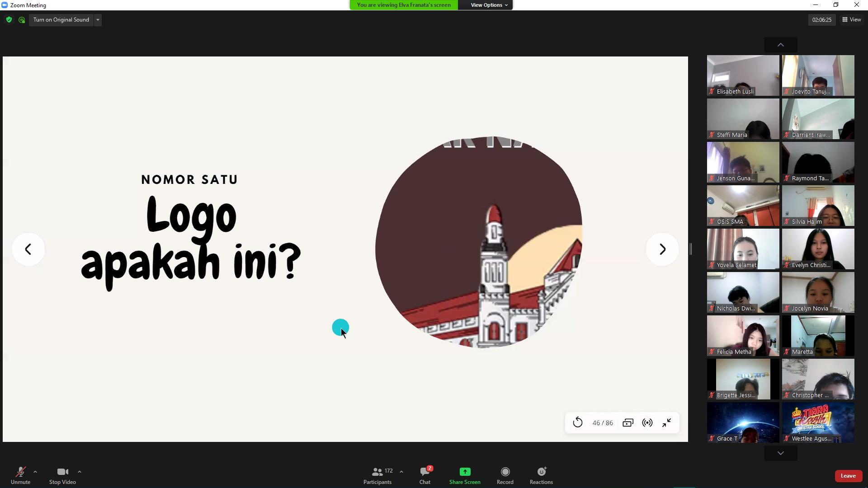This screenshot has height=488, width=868.
Task: Select Joevito Tanuj... video thumbnail
Action: click(818, 75)
